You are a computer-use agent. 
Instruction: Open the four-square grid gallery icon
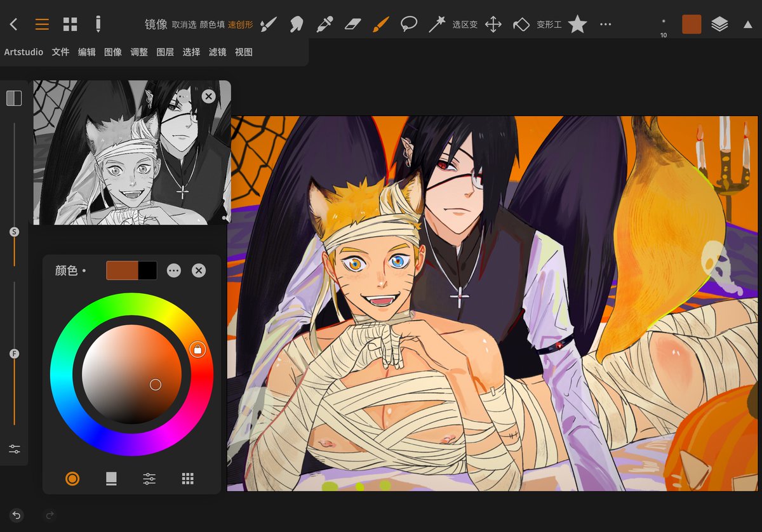pyautogui.click(x=70, y=25)
